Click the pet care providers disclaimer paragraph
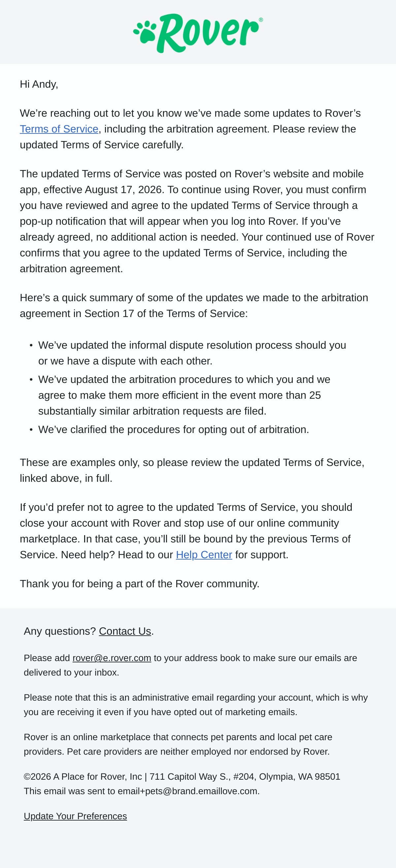The image size is (396, 868). (x=178, y=744)
